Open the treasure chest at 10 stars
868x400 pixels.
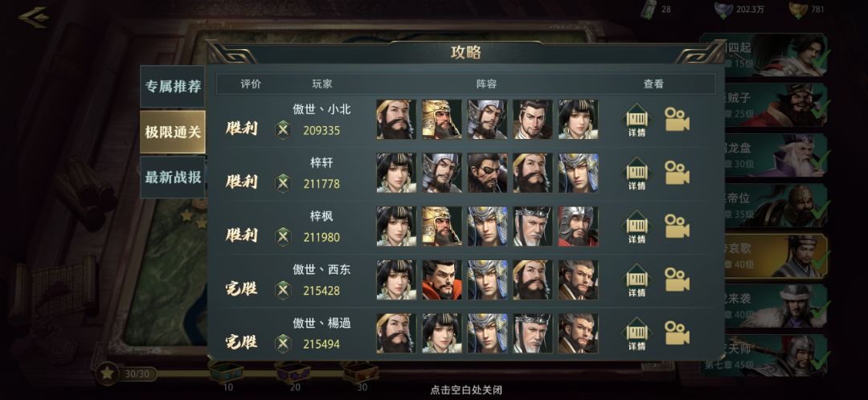(226, 371)
